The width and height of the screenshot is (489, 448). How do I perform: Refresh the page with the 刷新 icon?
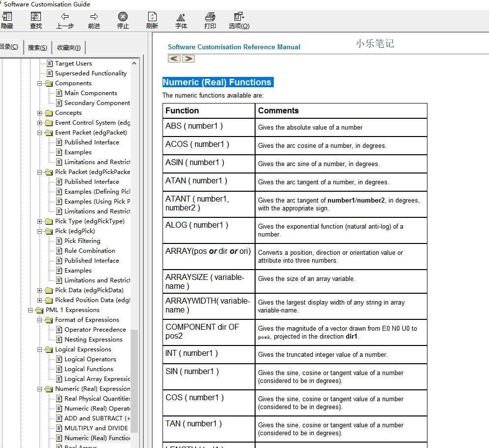(x=152, y=17)
